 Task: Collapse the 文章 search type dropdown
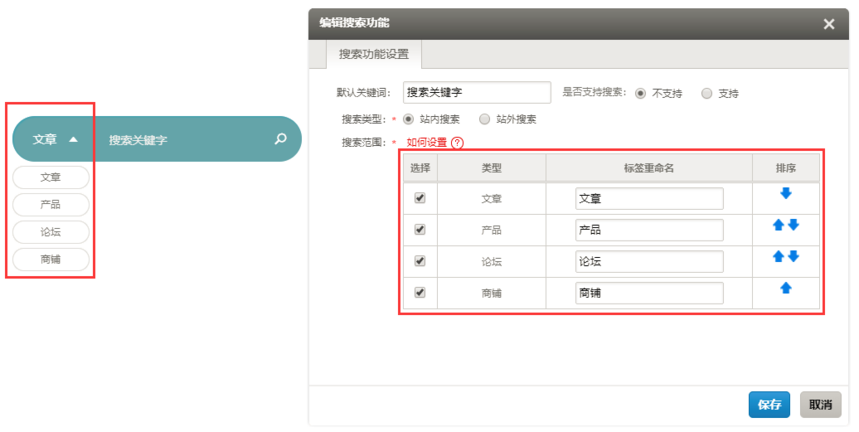55,140
